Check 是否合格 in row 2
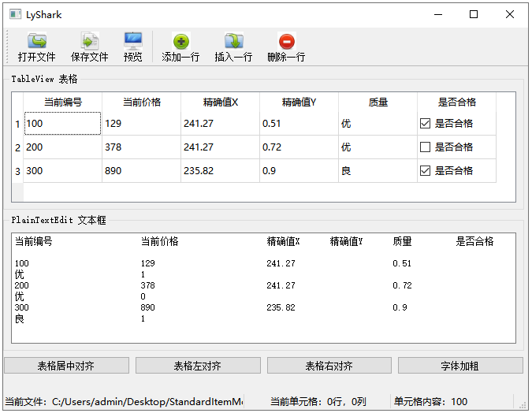This screenshot has width=532, height=413. 425,147
